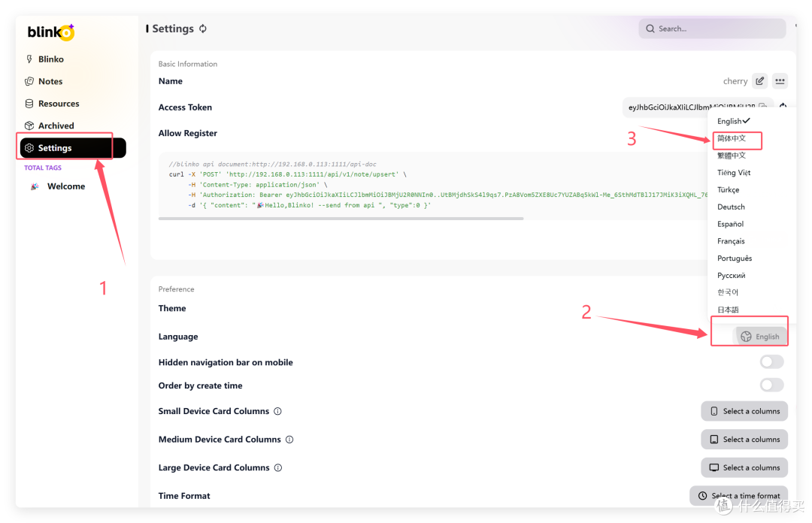Open the Resources page
This screenshot has height=523, width=812.
pyautogui.click(x=59, y=104)
